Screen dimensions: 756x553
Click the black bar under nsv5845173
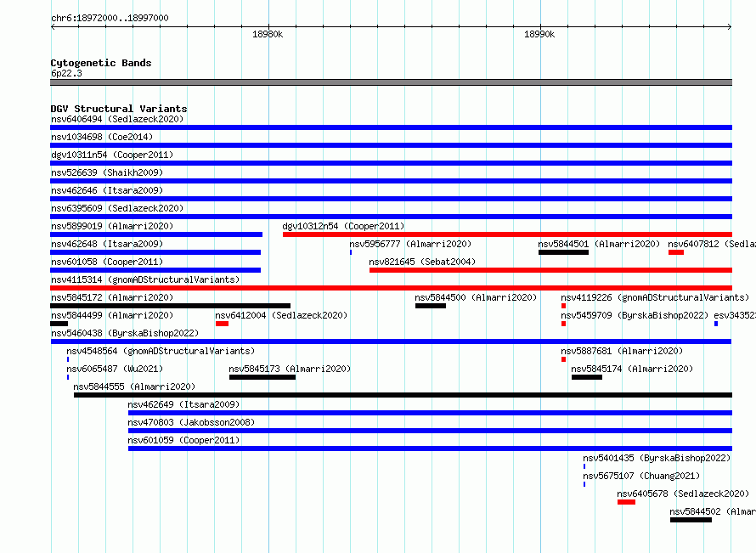pyautogui.click(x=262, y=377)
